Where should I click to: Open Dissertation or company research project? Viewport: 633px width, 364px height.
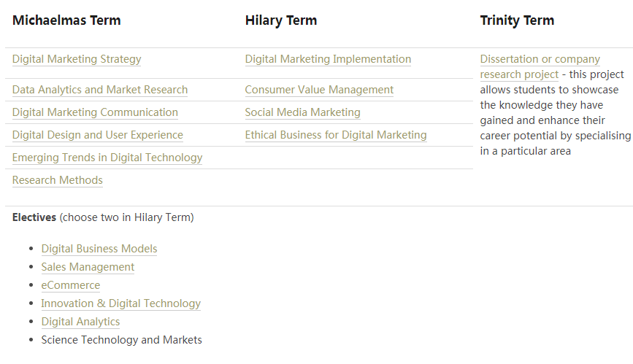[540, 59]
